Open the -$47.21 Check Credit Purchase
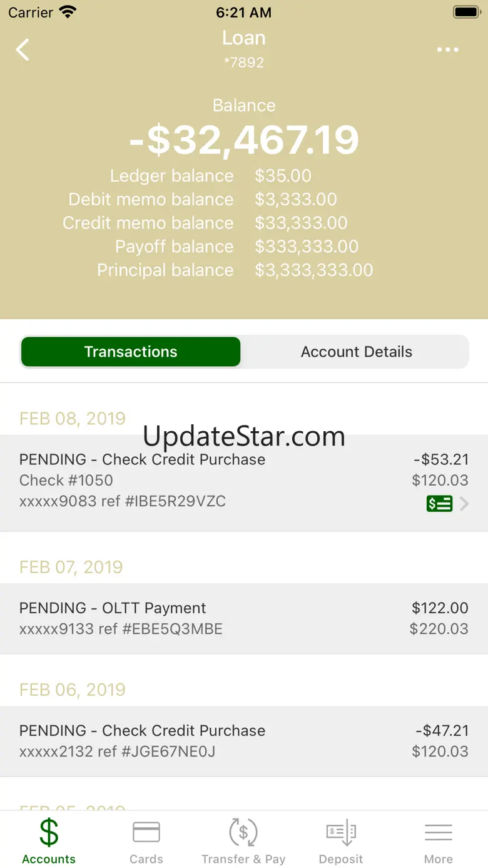The height and width of the screenshot is (868, 488). coord(244,741)
